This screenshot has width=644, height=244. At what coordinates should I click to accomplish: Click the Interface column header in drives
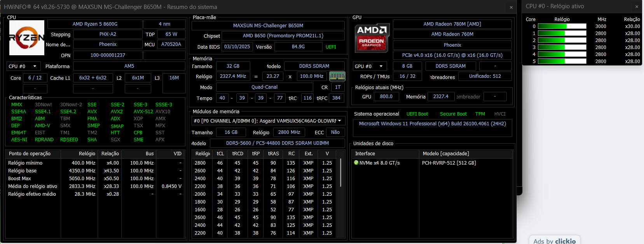pyautogui.click(x=385, y=154)
